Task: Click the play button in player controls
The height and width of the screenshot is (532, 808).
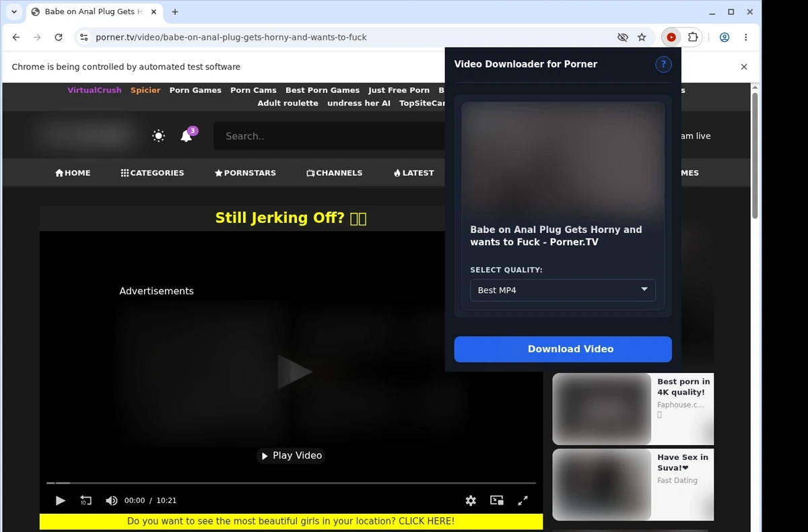Action: (61, 500)
